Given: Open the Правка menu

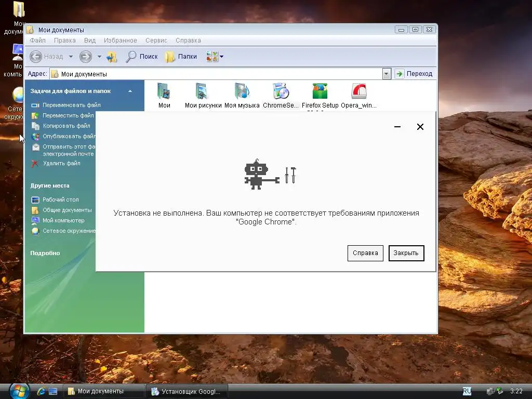Looking at the screenshot, I should pos(65,41).
